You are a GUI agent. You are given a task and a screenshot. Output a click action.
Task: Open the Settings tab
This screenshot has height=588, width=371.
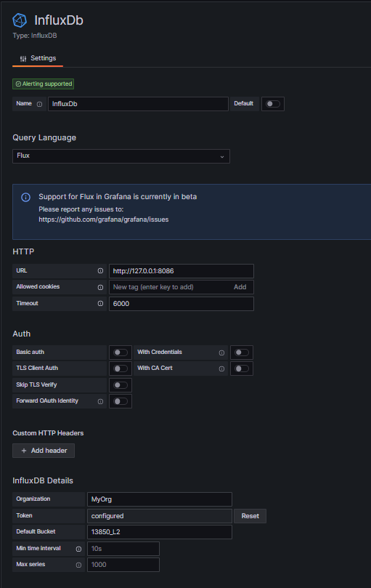(38, 58)
